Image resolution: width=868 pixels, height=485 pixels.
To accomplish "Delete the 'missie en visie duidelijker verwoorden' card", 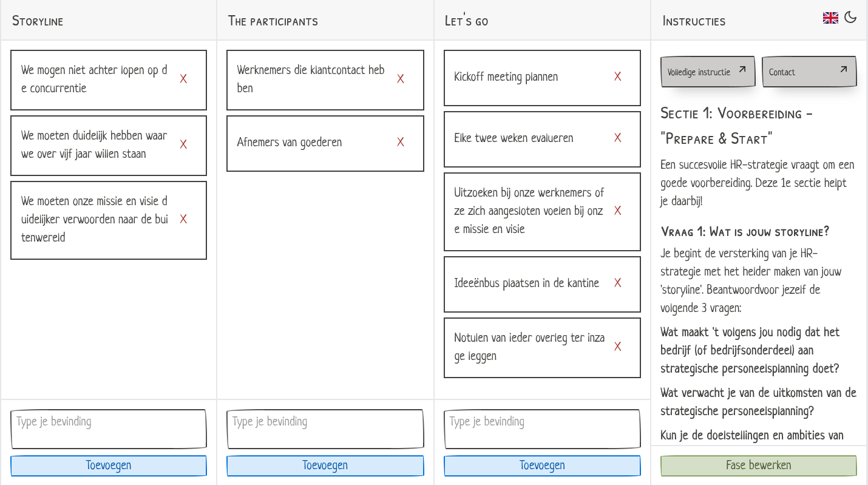I will (183, 219).
